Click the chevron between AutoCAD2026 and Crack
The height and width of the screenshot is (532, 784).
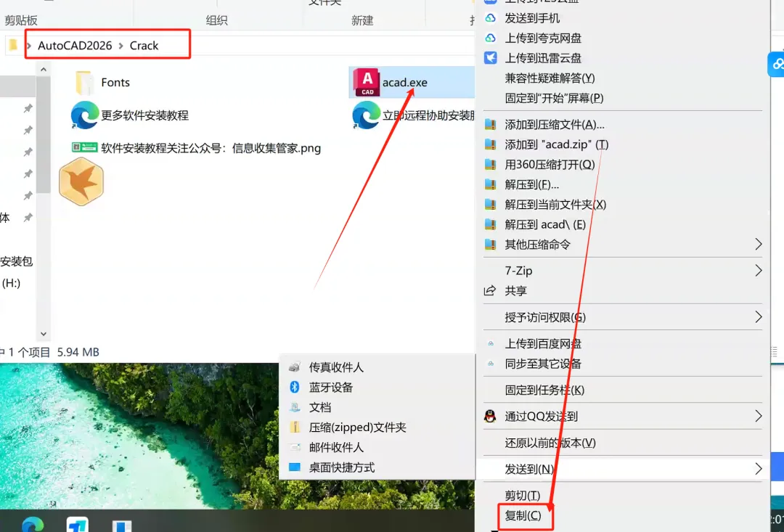tap(121, 46)
